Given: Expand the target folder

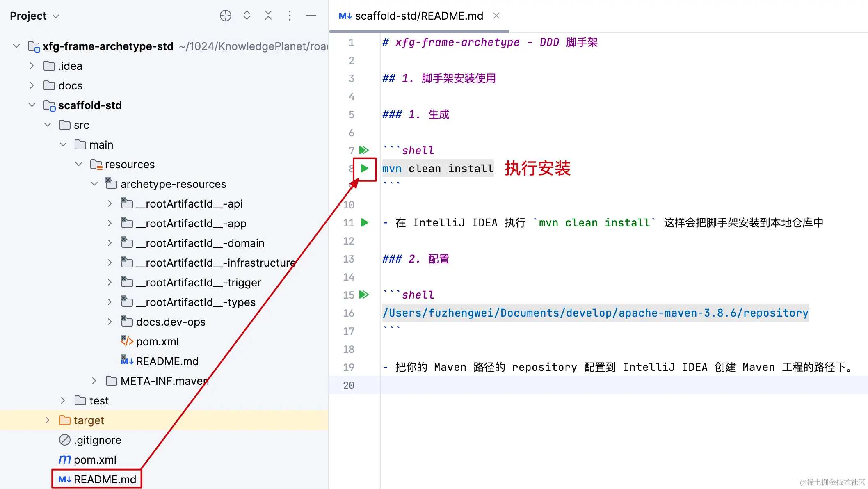Looking at the screenshot, I should pyautogui.click(x=48, y=420).
